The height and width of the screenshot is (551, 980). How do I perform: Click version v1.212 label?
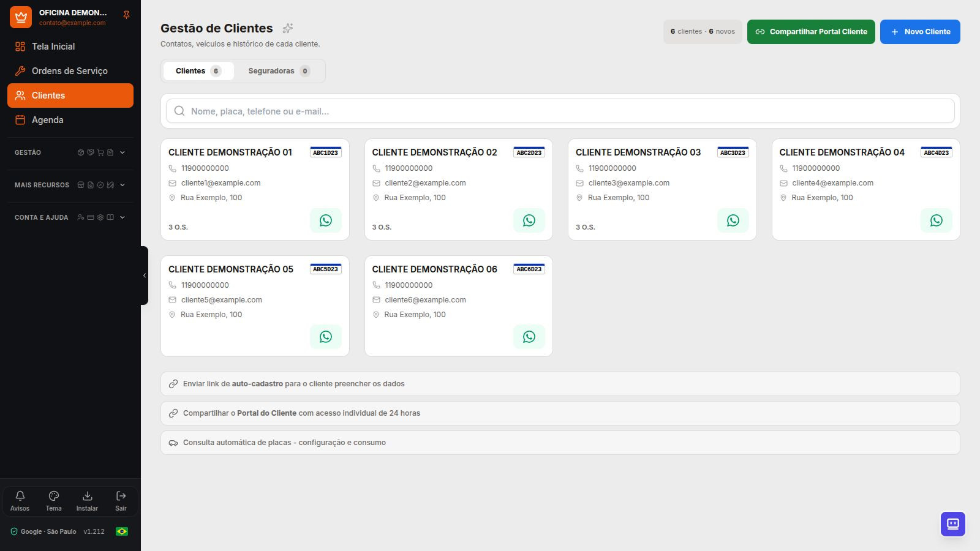[x=94, y=531]
